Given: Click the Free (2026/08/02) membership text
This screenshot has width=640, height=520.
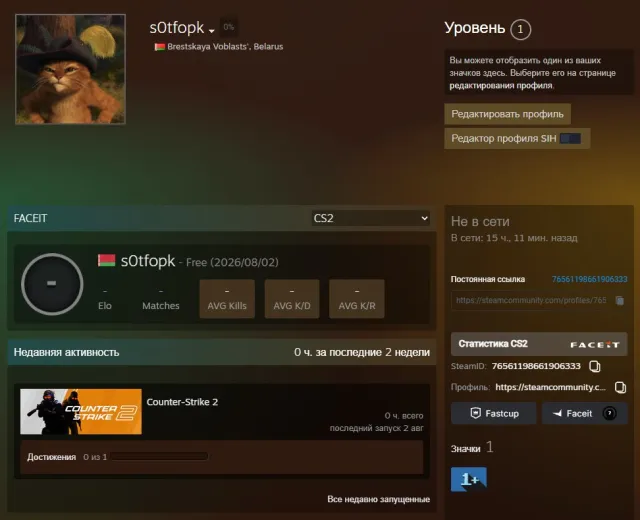Looking at the screenshot, I should coord(232,262).
